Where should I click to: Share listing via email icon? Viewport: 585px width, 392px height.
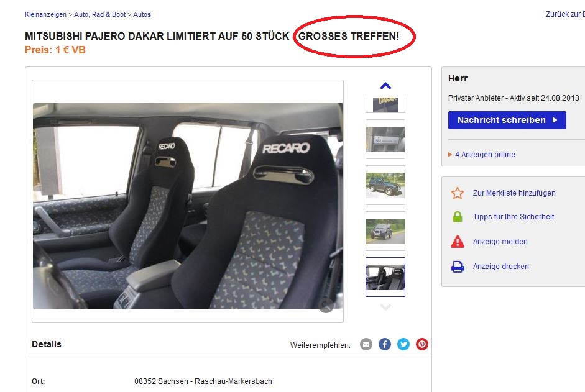366,344
